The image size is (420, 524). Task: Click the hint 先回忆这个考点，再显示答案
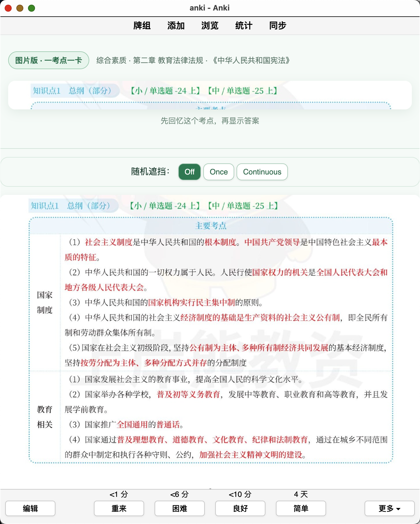point(210,121)
